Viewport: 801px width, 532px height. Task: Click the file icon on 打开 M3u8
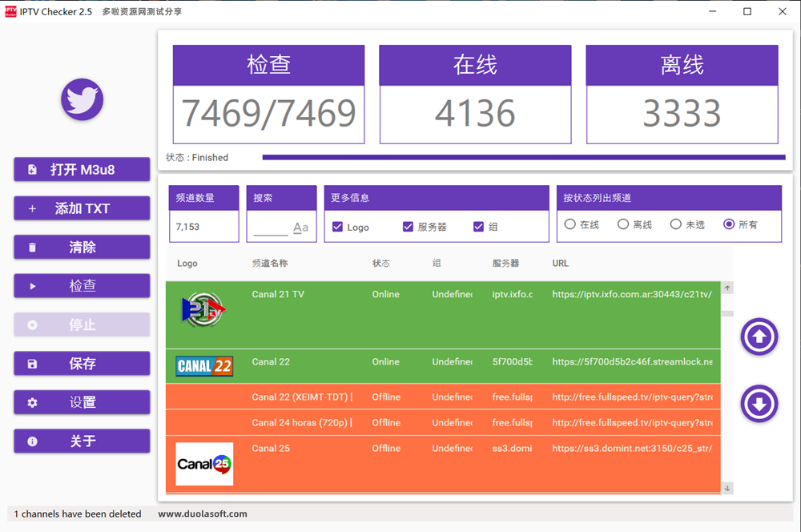click(x=32, y=170)
